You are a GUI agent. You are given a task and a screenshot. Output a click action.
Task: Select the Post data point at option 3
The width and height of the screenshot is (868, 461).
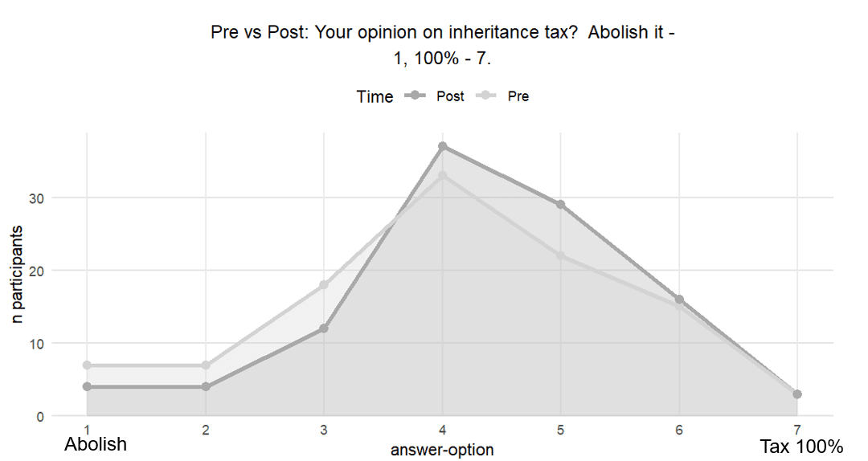(324, 328)
